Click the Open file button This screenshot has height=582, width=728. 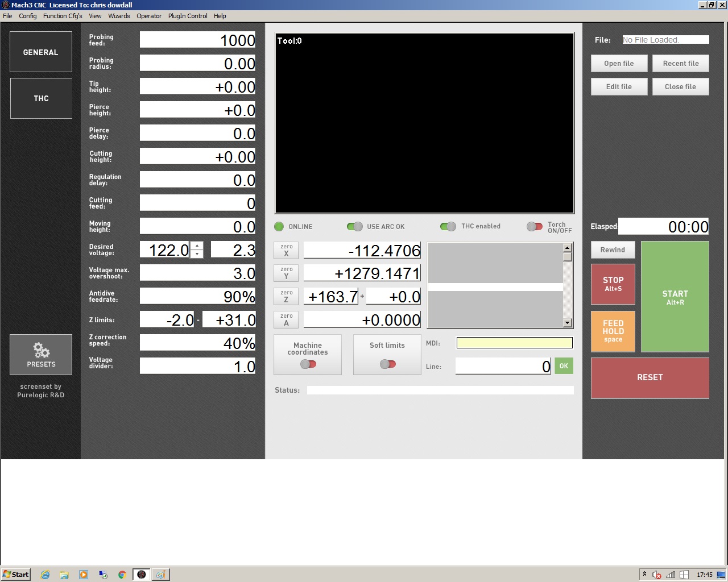[619, 64]
